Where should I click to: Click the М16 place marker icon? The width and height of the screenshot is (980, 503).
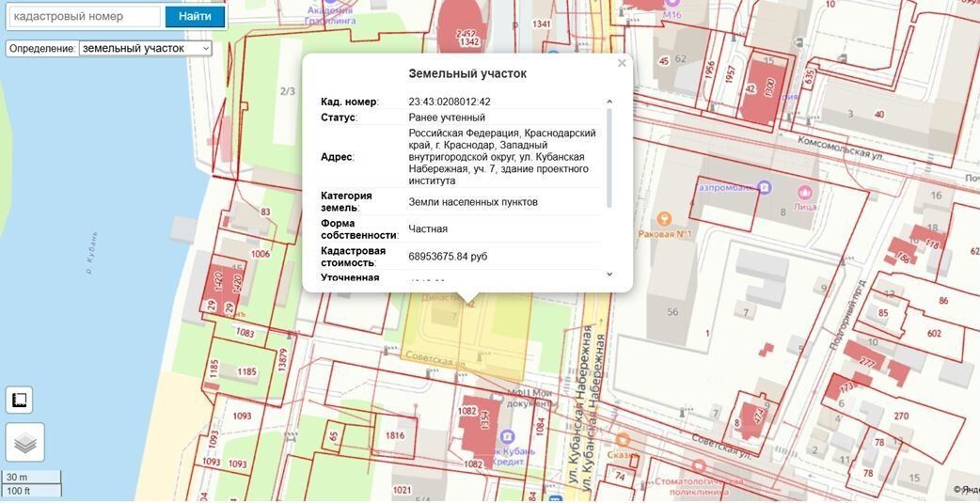tap(672, 4)
